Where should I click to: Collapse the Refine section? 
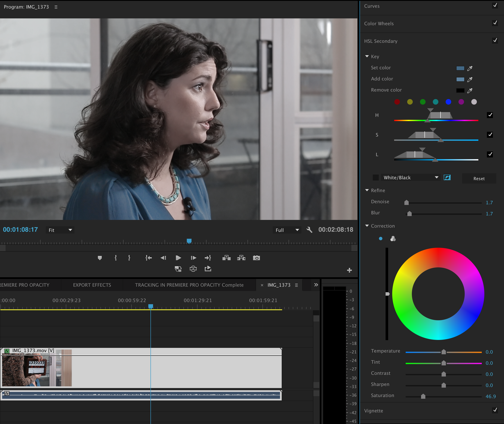[x=367, y=190]
